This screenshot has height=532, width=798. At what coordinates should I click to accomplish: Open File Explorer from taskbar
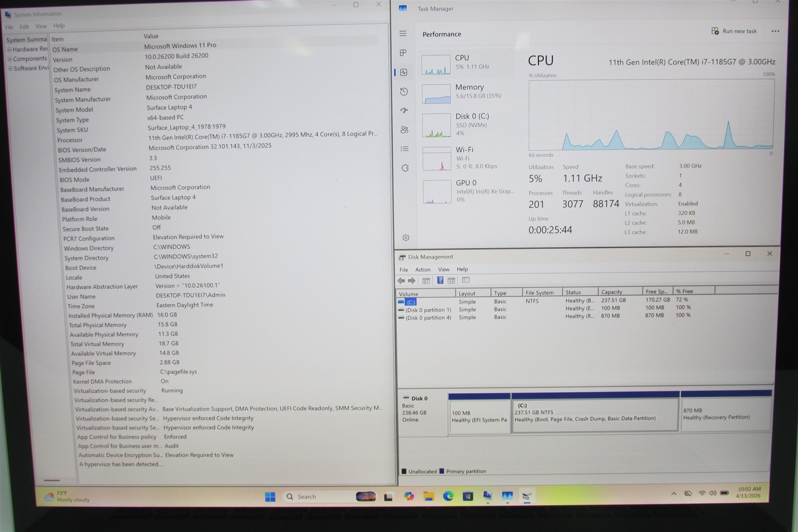coord(428,496)
